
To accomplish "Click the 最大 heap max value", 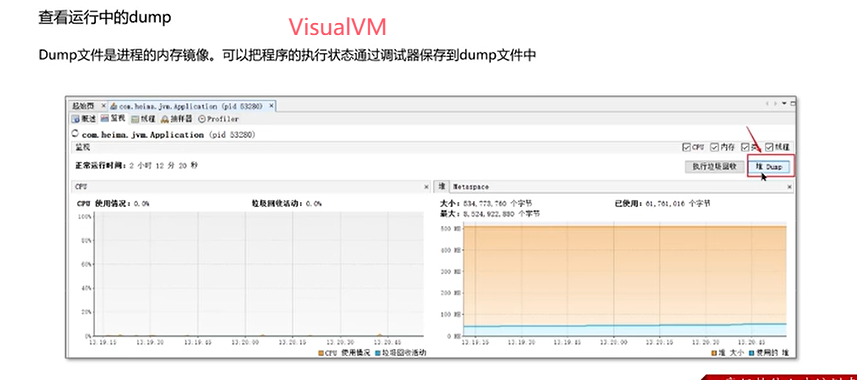I will click(490, 214).
